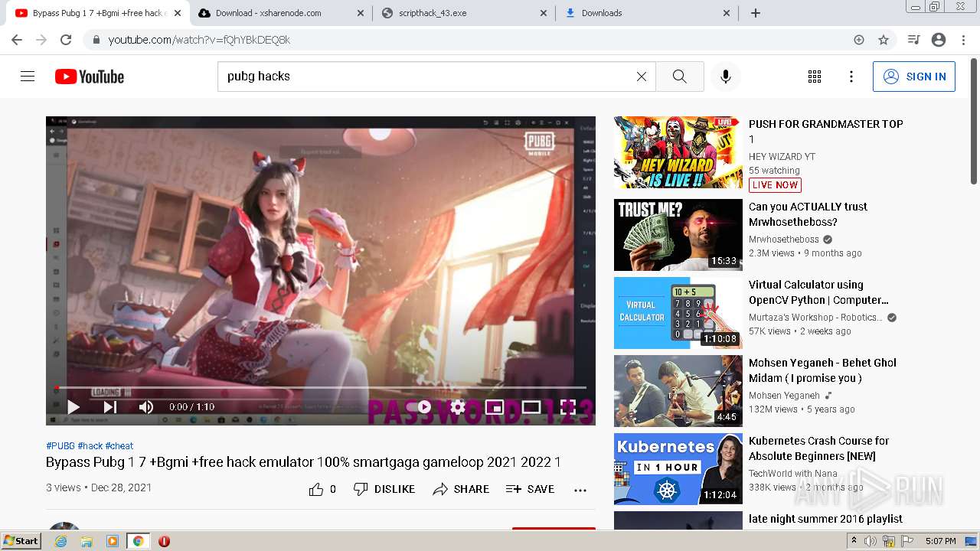Viewport: 980px width, 551px height.
Task: Close the scripthack_43.exe tab
Action: point(544,13)
